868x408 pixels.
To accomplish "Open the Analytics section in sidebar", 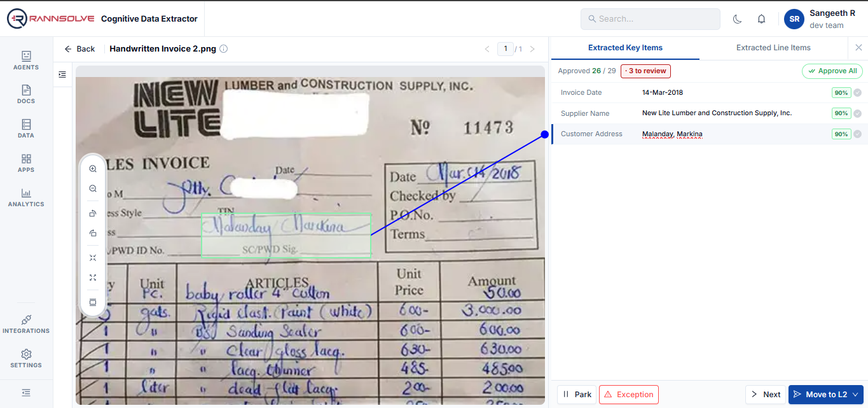I will (x=26, y=197).
